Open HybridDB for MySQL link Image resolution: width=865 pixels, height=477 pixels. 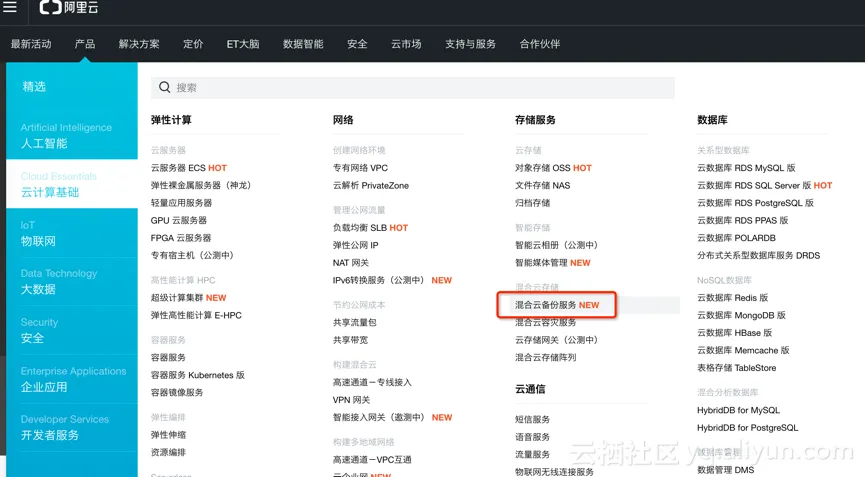(x=738, y=410)
